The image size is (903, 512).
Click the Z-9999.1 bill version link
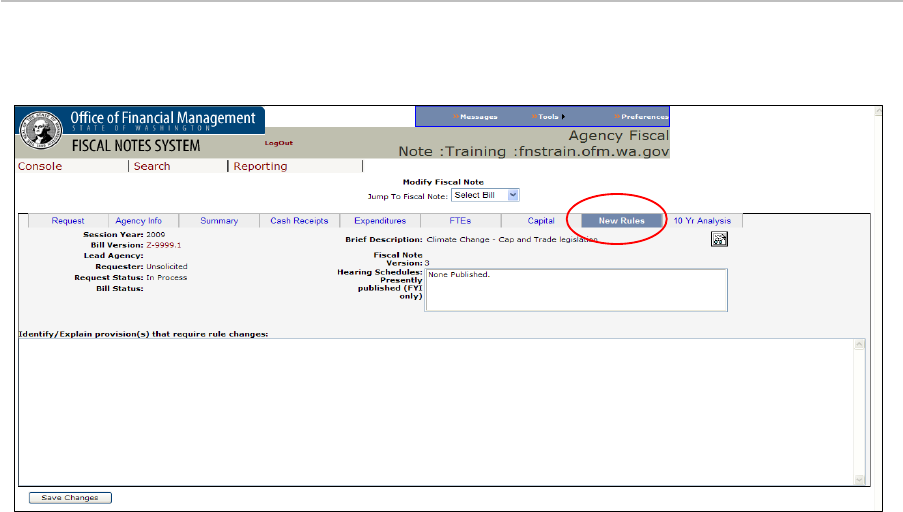tap(164, 245)
